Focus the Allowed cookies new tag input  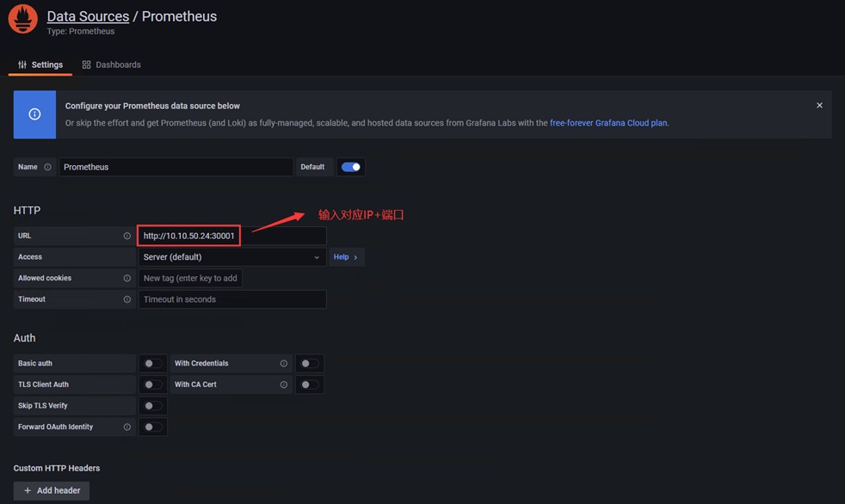click(x=190, y=279)
